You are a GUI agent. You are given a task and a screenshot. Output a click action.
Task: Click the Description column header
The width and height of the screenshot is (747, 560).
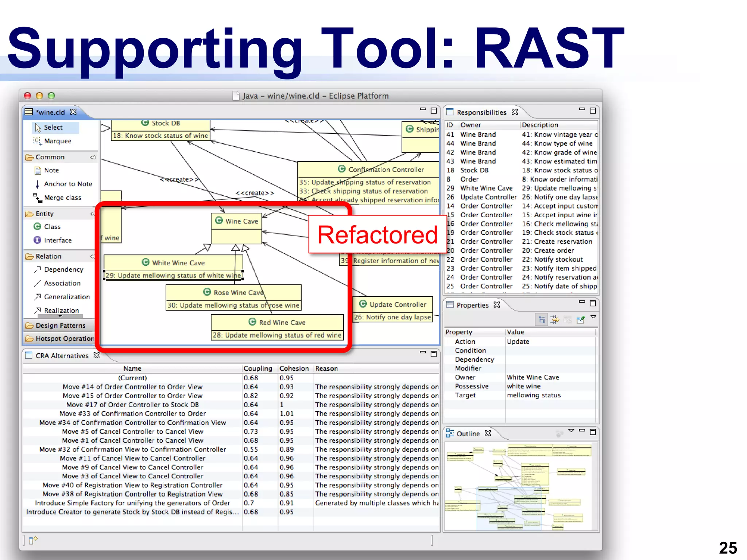[x=559, y=125]
